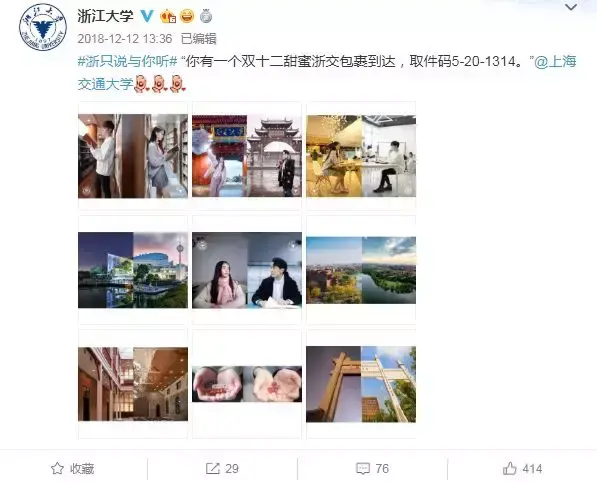Click the silver medal badge icon
This screenshot has height=483, width=597.
click(206, 16)
